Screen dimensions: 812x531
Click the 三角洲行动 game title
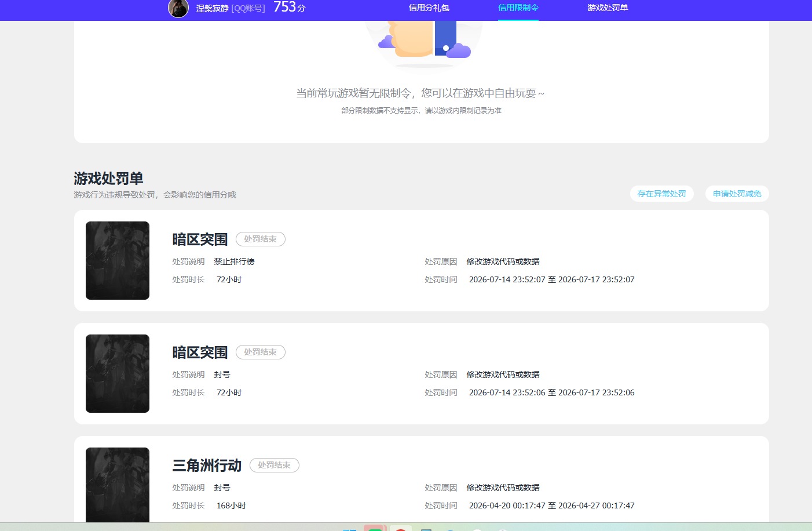207,465
